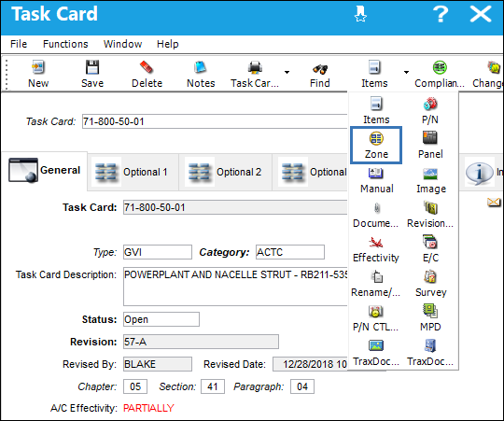Click the Status field showing Open
This screenshot has width=504, height=421.
click(x=161, y=319)
